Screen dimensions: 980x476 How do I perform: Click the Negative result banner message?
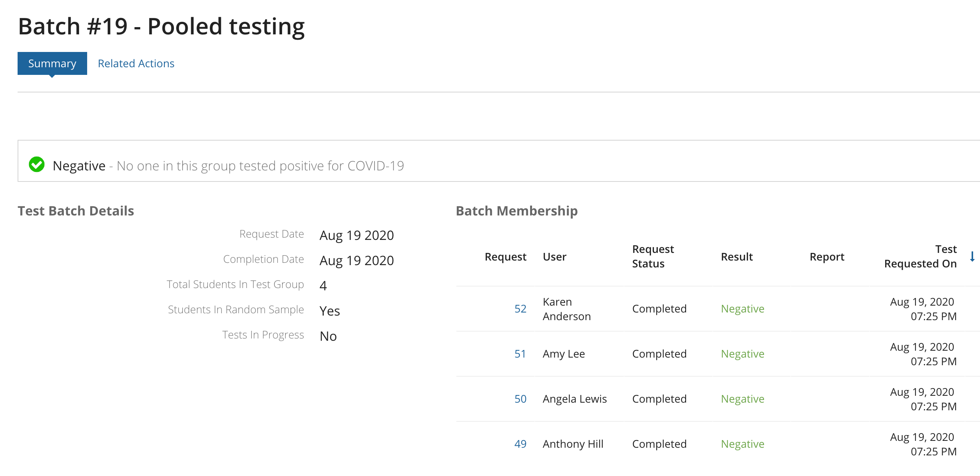click(x=228, y=166)
